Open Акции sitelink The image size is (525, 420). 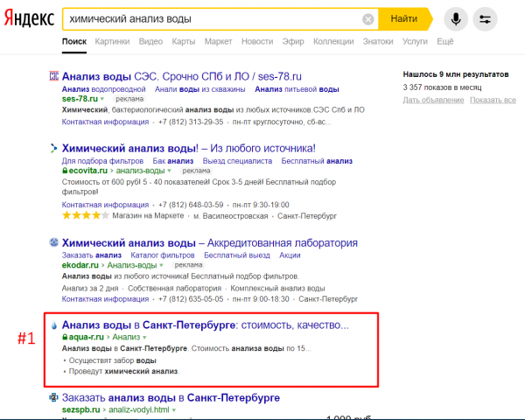pos(290,255)
